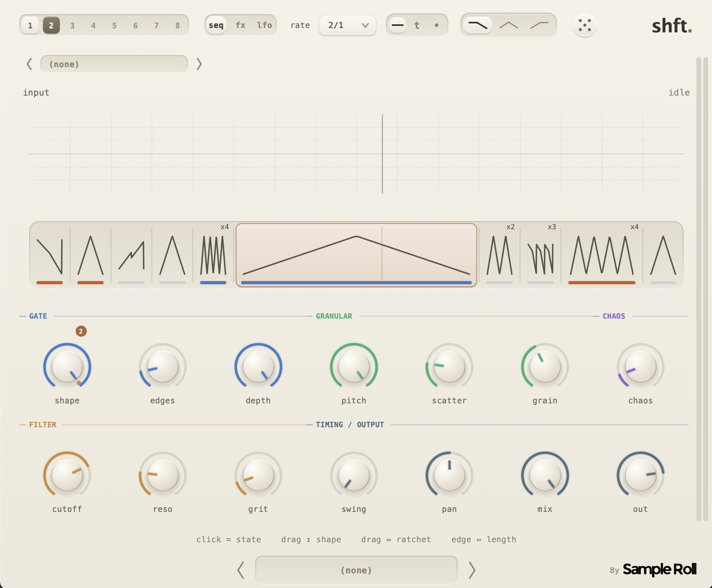Adjust the edges knob
This screenshot has width=712, height=588.
[x=163, y=367]
